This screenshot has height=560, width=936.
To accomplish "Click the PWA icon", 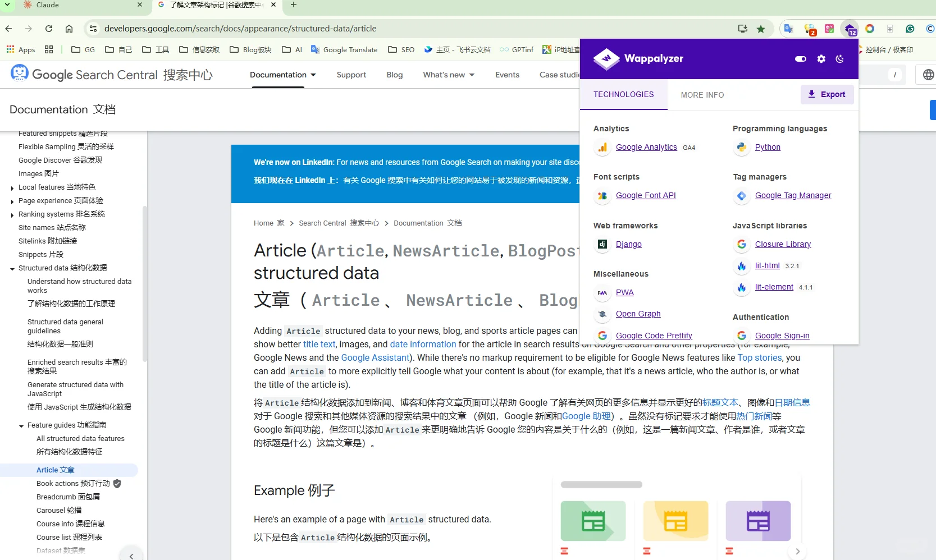I will (x=602, y=293).
